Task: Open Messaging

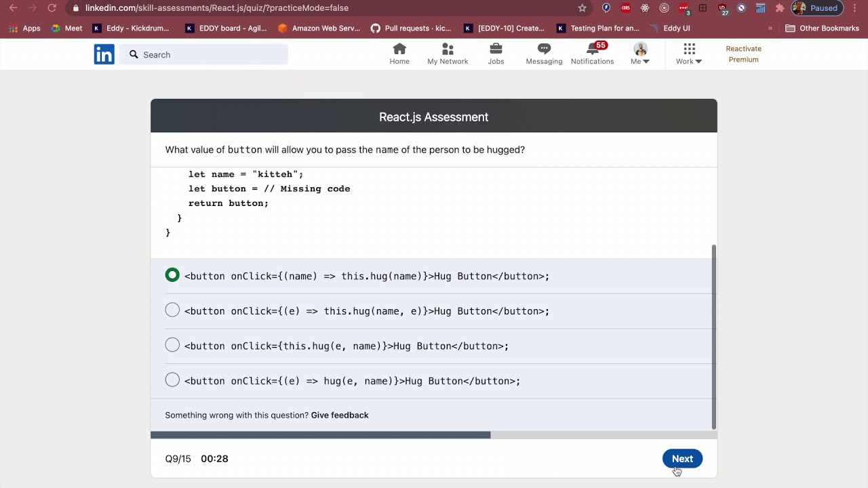Action: tap(544, 54)
